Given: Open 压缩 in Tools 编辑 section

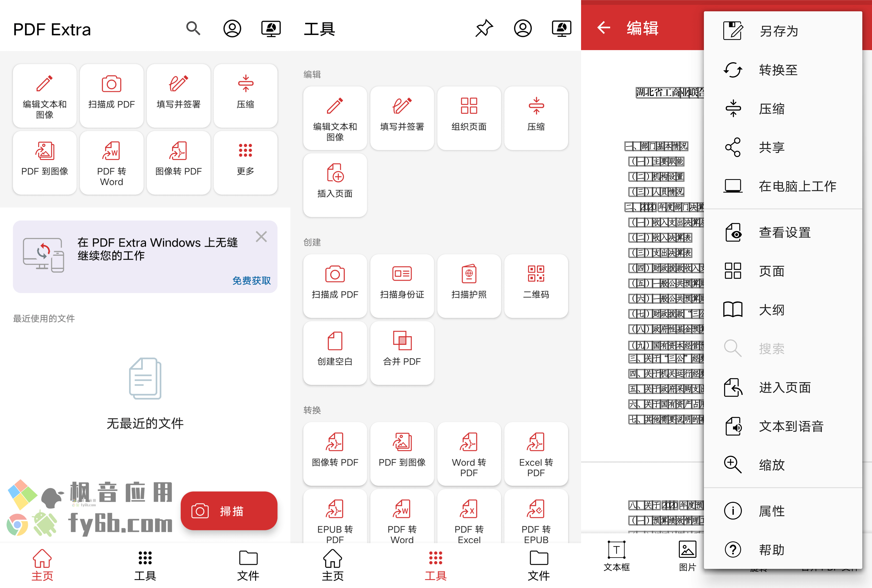Looking at the screenshot, I should coord(536,119).
